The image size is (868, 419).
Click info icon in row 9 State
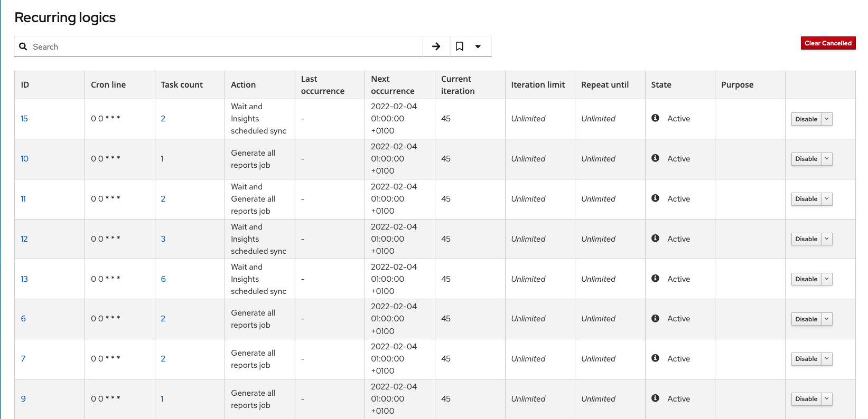655,398
